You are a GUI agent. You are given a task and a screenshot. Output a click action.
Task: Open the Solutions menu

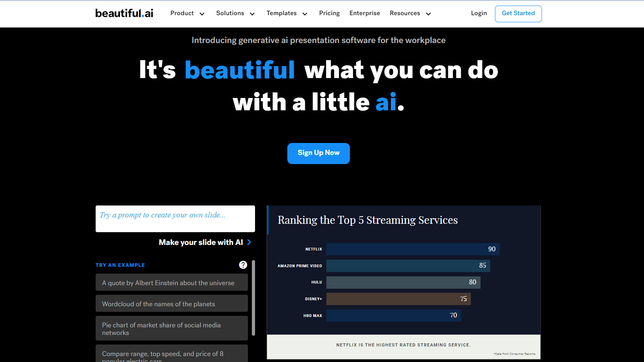coord(230,13)
